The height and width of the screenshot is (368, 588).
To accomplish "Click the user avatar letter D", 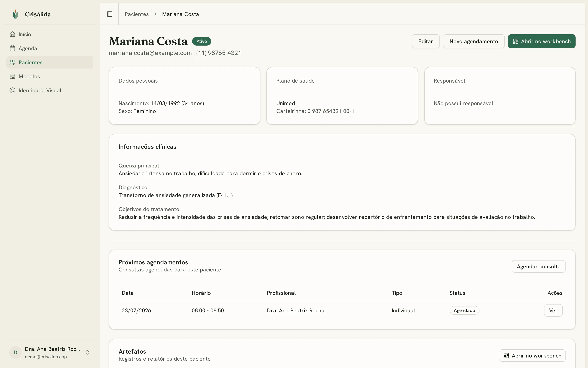I will pos(15,352).
